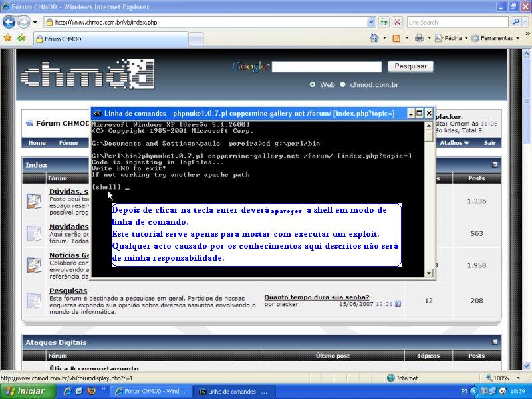Click the page scrollbar up arrow
Viewport: 532px width, 399px height.
(x=527, y=53)
